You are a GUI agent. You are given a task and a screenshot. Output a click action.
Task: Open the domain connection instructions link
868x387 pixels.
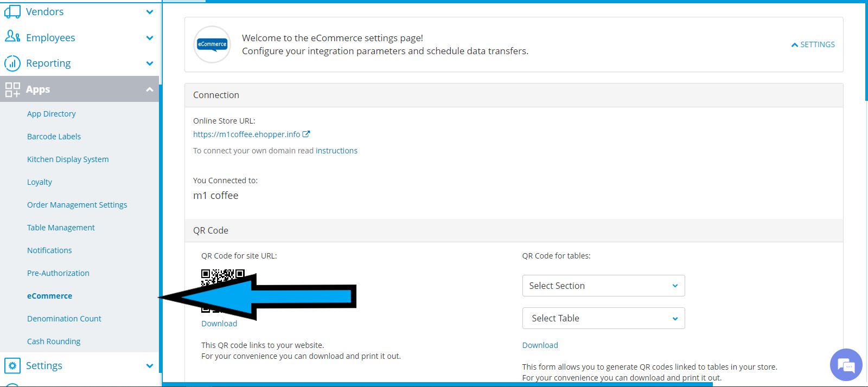pos(336,151)
